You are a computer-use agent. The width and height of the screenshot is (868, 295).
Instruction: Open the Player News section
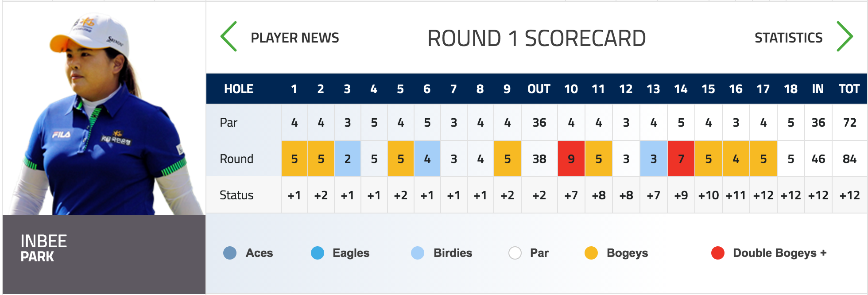pyautogui.click(x=295, y=38)
